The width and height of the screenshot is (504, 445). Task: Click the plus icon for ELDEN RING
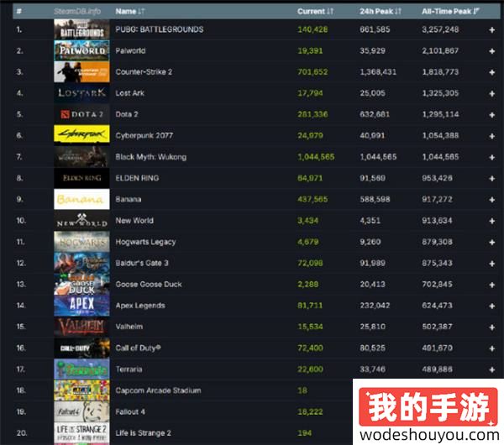(491, 178)
